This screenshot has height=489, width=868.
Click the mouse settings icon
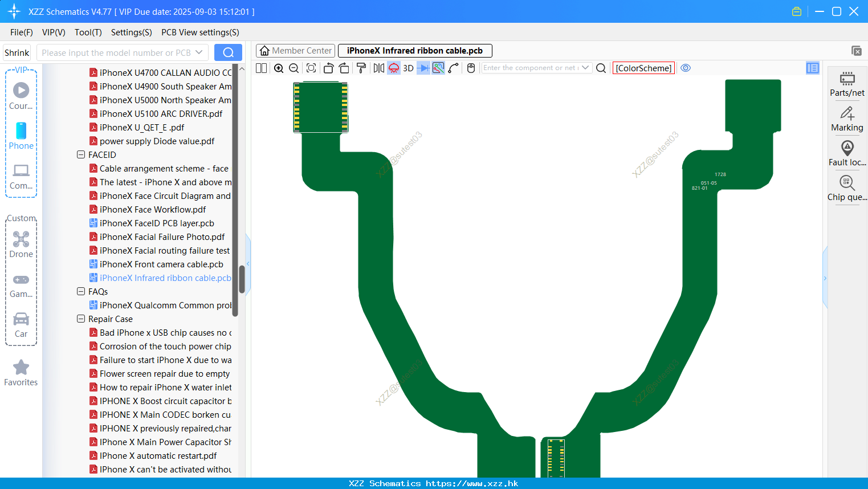click(471, 68)
